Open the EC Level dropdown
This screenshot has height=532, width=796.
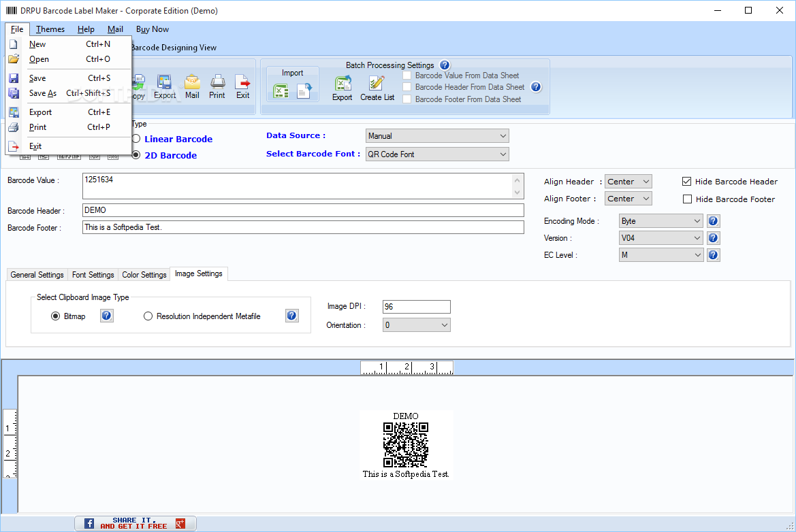tap(661, 255)
